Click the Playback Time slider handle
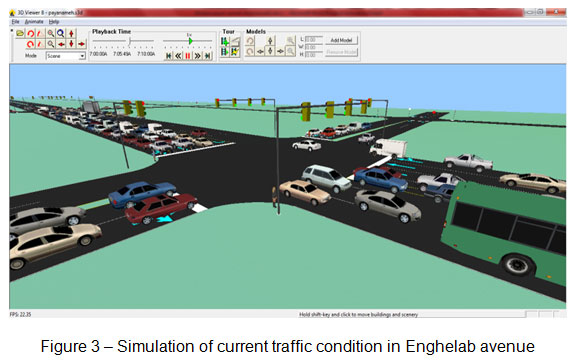 (130, 41)
